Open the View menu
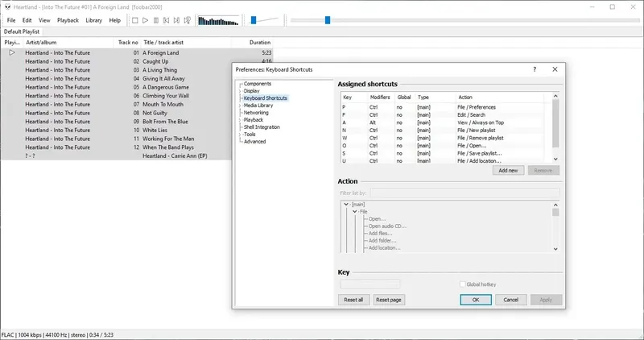This screenshot has width=644, height=340. (44, 20)
